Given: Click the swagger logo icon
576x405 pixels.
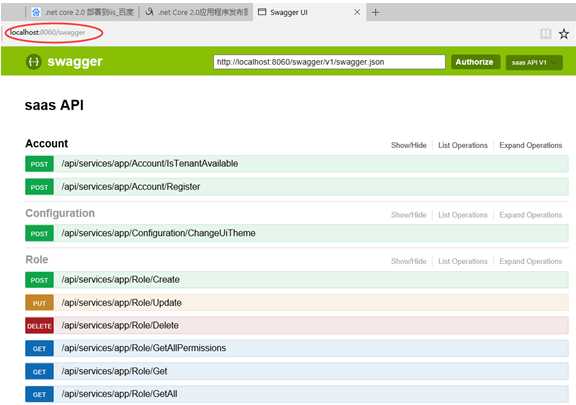Looking at the screenshot, I should (x=33, y=62).
